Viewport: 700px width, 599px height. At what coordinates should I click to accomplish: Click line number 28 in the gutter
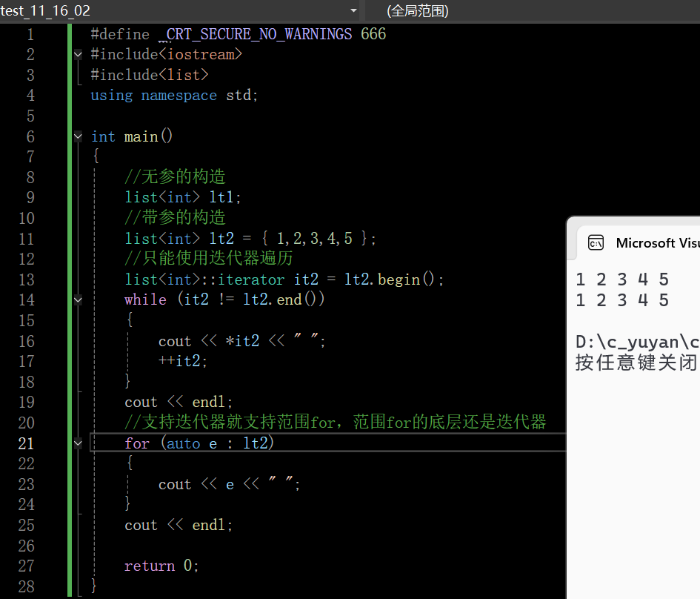(26, 586)
